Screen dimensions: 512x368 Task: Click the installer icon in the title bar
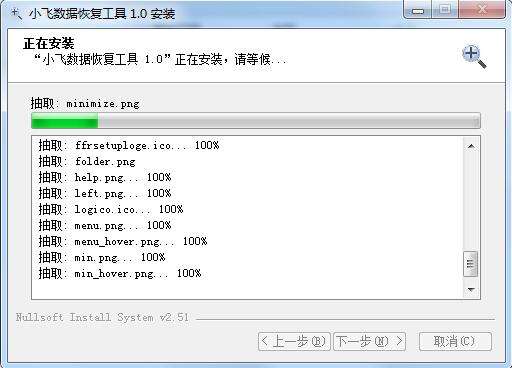click(16, 13)
